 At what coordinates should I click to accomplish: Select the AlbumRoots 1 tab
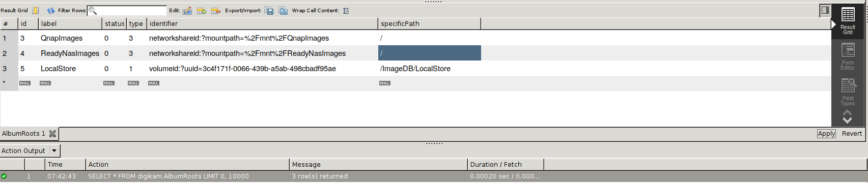pos(23,134)
